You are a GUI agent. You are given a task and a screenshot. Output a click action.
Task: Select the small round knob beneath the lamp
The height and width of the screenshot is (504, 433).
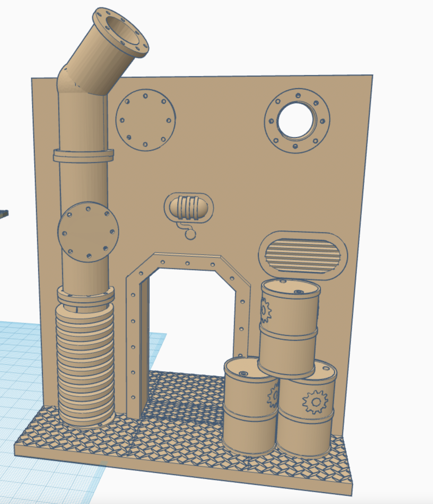(190, 234)
